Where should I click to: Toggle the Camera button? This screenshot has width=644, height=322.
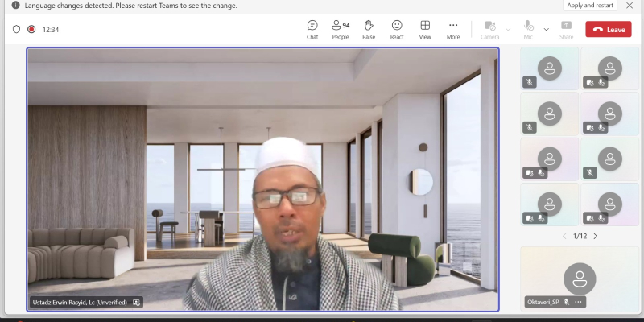point(490,30)
